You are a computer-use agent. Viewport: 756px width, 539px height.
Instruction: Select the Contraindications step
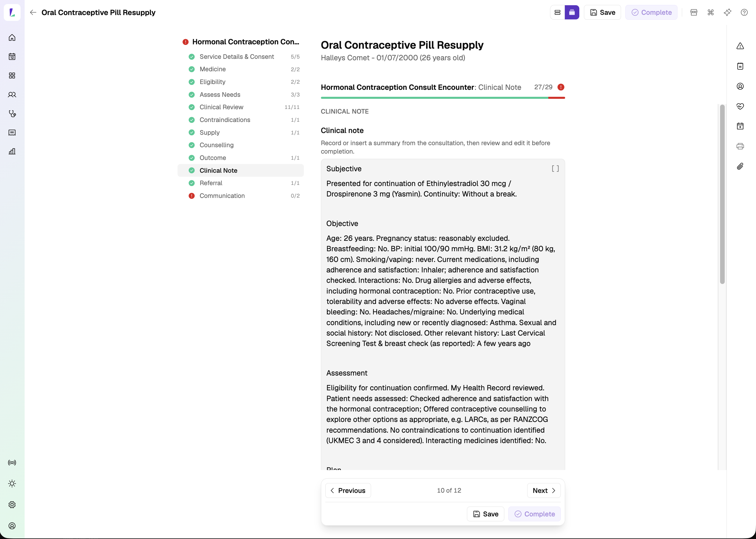[x=241, y=120]
